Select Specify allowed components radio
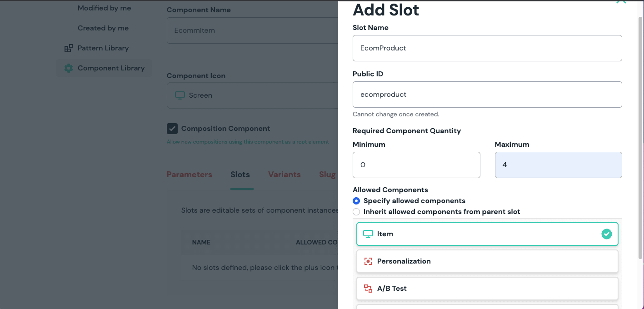This screenshot has width=644, height=309. (356, 201)
